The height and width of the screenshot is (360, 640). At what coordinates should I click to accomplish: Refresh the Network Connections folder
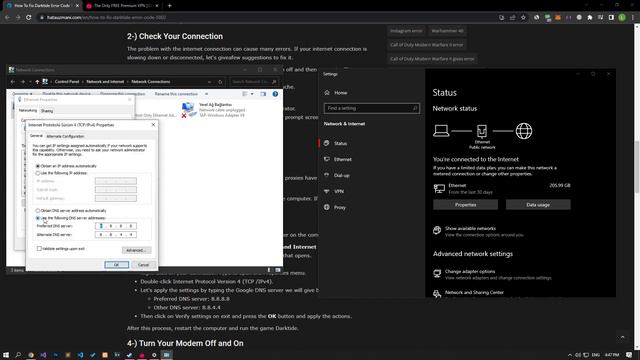220,82
